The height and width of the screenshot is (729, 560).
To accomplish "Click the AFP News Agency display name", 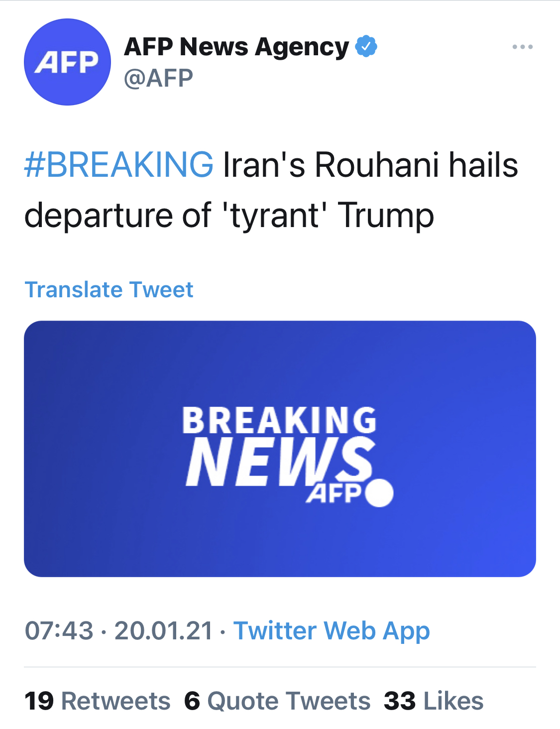I will [236, 47].
